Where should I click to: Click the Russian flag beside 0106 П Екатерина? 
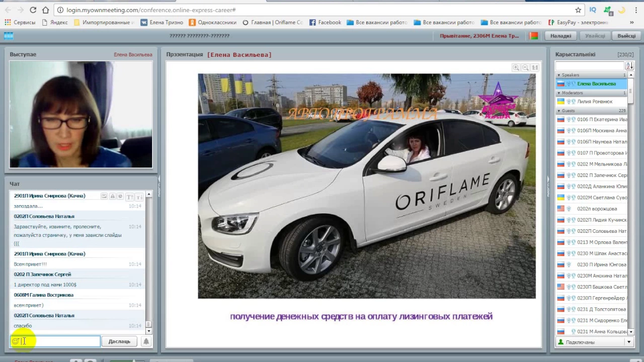click(x=560, y=120)
